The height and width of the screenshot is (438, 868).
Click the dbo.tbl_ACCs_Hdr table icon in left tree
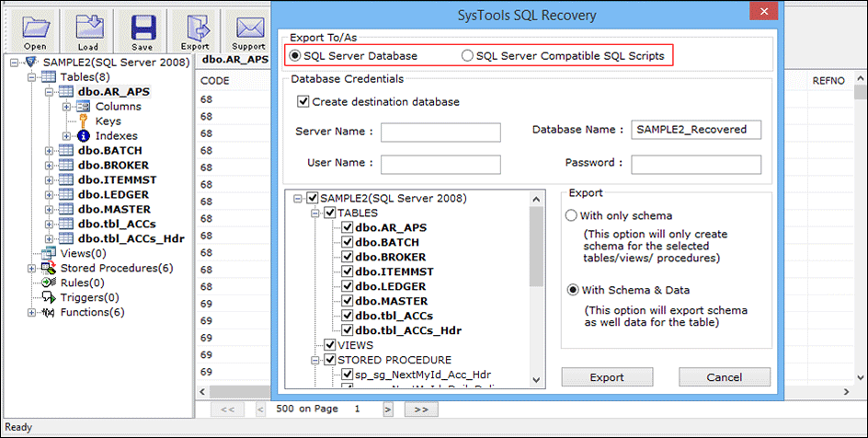point(66,238)
